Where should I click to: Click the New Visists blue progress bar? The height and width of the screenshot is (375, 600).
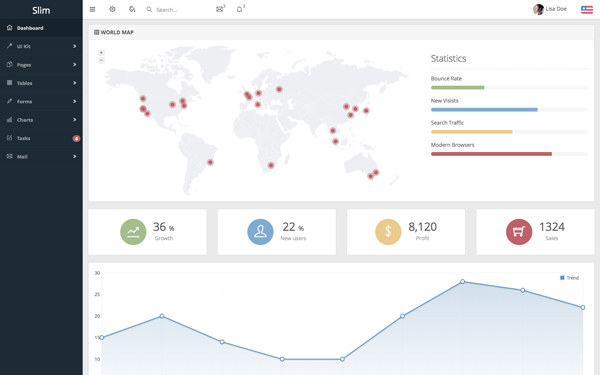[484, 110]
